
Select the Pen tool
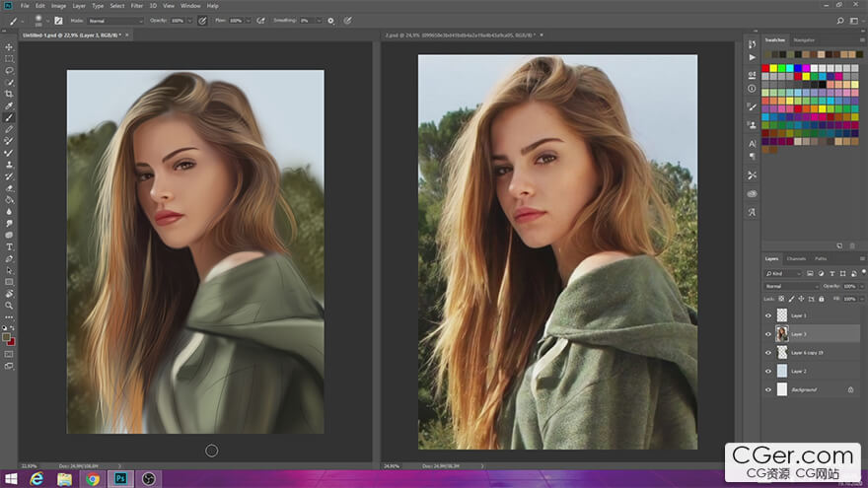[x=9, y=258]
